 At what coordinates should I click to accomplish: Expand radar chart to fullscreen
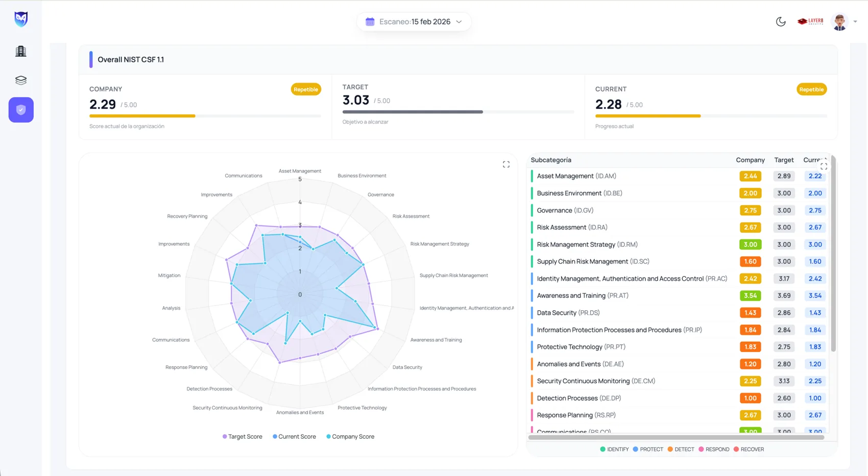pyautogui.click(x=506, y=164)
